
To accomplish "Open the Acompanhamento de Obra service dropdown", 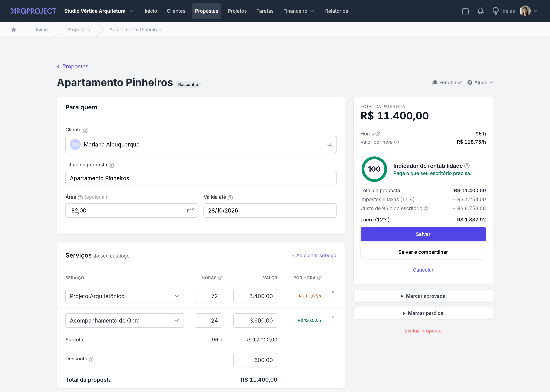I will [x=124, y=320].
